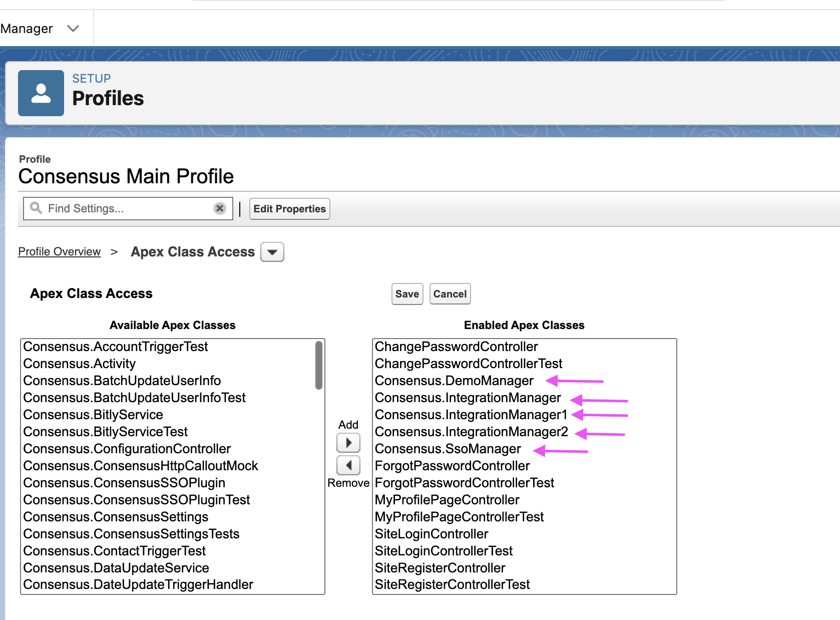Cancel the Apex Class Access edits

tap(450, 294)
